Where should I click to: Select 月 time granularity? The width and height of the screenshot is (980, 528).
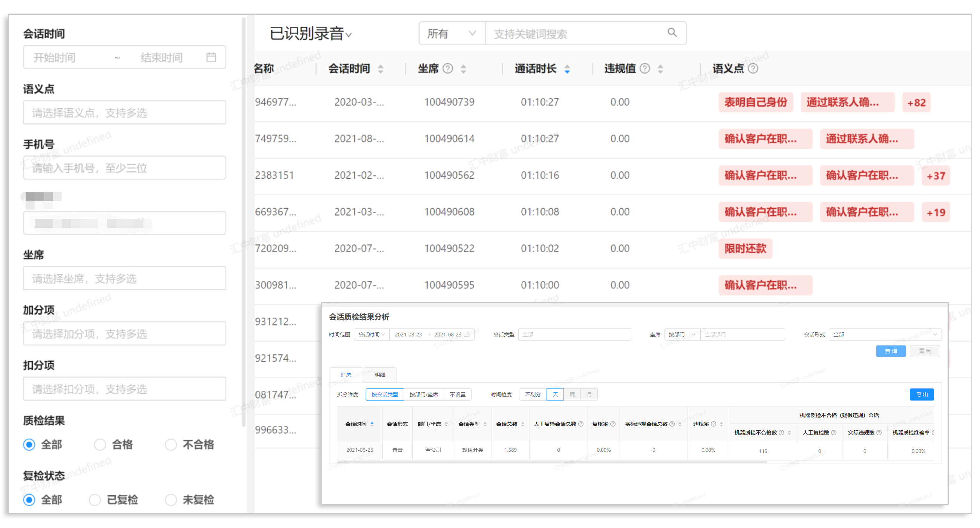[x=589, y=394]
